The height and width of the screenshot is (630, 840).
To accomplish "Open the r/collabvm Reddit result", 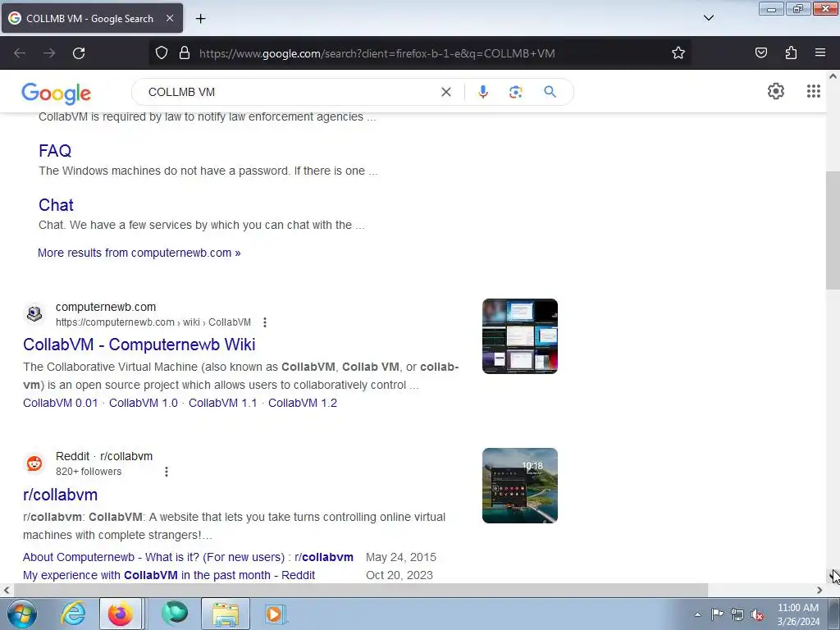I will click(x=60, y=495).
